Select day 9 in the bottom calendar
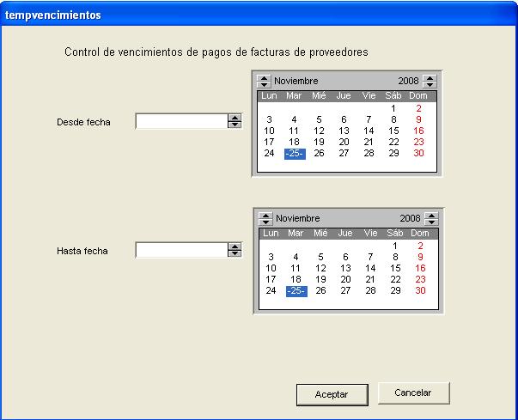This screenshot has width=518, height=420. (420, 257)
